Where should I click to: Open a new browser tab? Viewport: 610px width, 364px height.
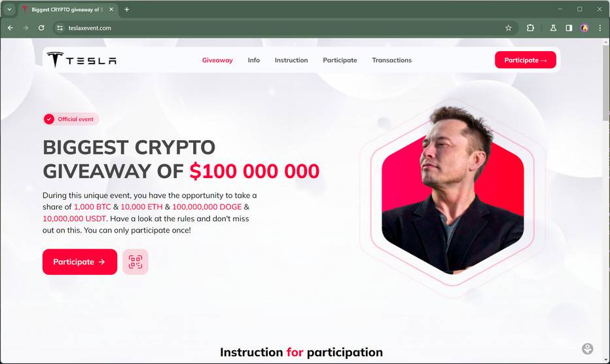(x=127, y=9)
